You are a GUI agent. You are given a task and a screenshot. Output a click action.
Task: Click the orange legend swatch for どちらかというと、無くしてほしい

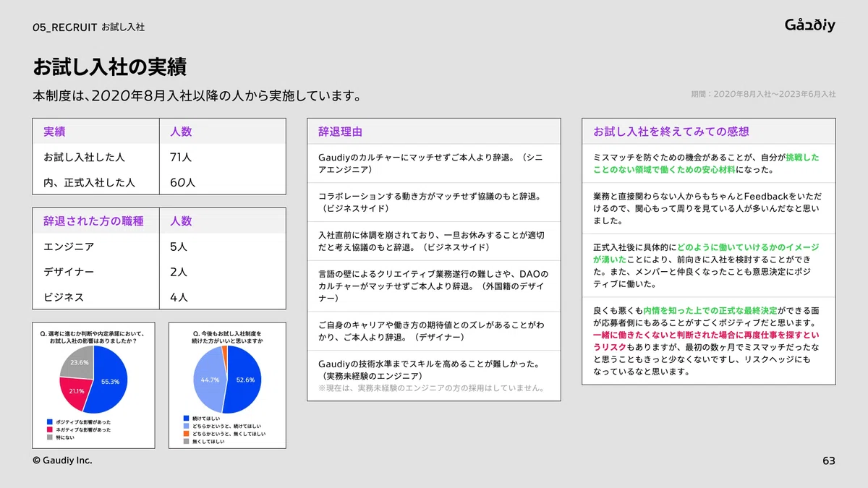click(x=187, y=434)
